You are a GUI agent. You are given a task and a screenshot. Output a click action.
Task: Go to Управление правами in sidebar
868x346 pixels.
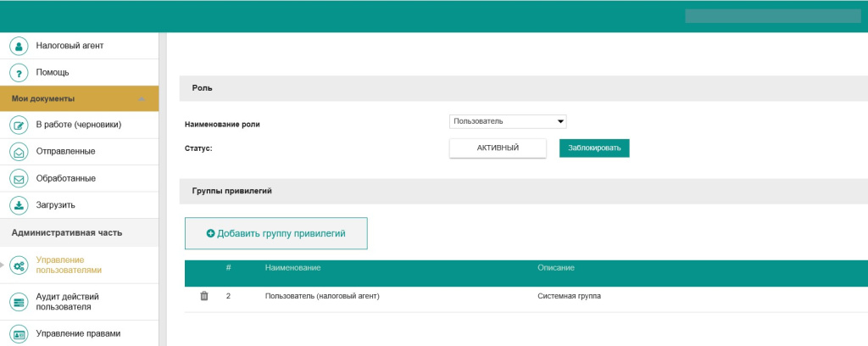pyautogui.click(x=78, y=333)
